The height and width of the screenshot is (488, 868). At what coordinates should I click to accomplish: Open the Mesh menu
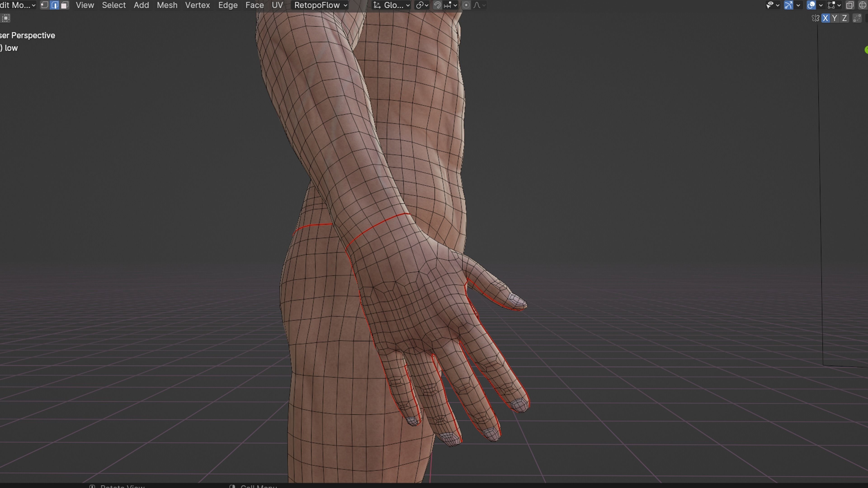click(167, 5)
